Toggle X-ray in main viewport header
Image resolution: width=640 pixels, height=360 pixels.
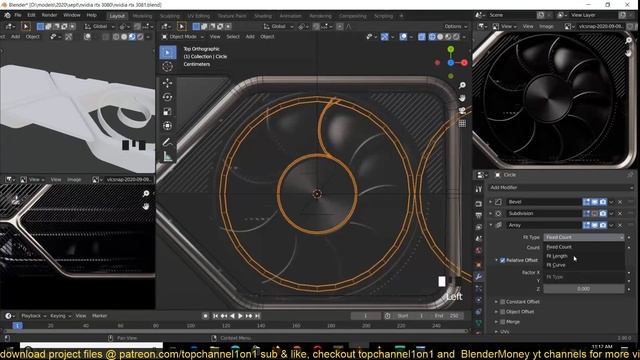(422, 37)
